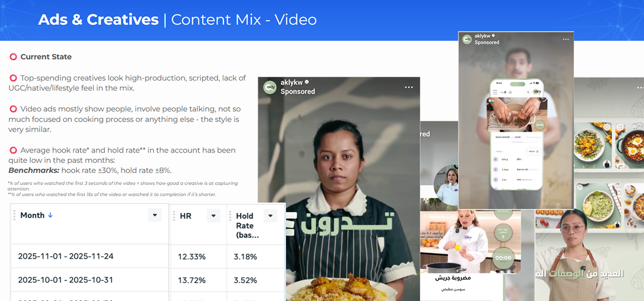Viewport: 644px width, 301px height.
Task: Open the HR column dropdown arrow
Action: point(213,215)
